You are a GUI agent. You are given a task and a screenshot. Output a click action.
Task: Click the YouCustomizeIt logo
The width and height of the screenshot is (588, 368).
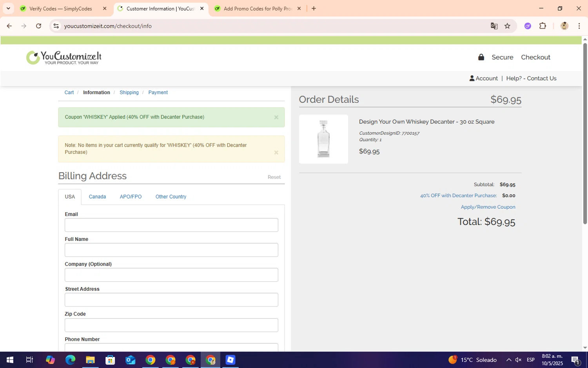pyautogui.click(x=64, y=58)
